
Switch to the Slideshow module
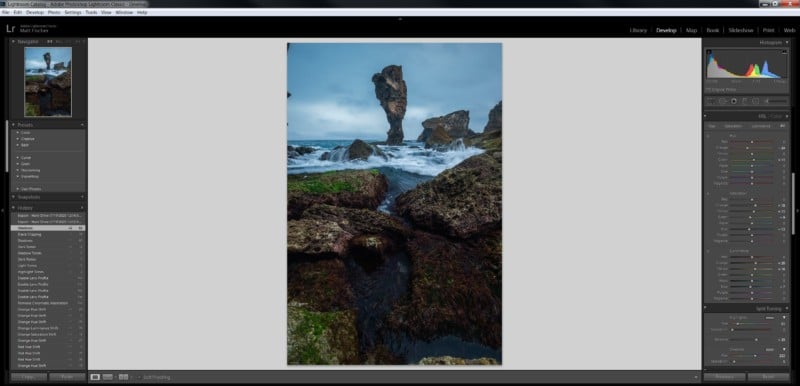(x=741, y=30)
